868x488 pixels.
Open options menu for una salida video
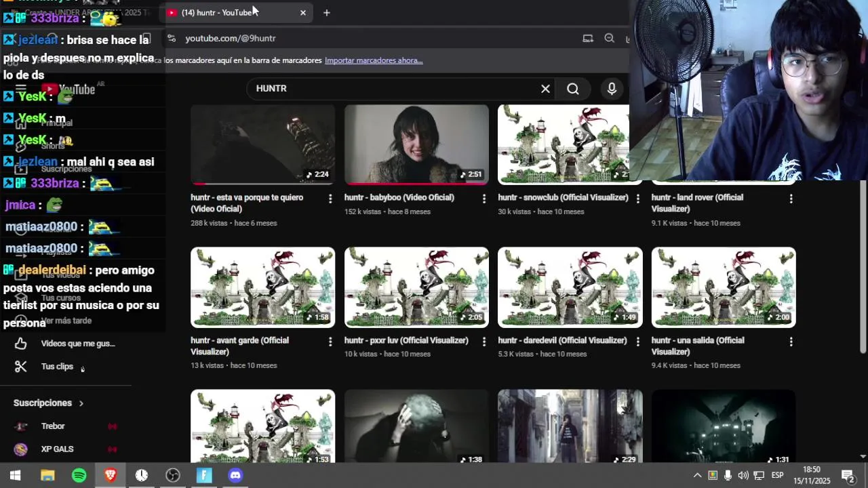click(x=791, y=342)
